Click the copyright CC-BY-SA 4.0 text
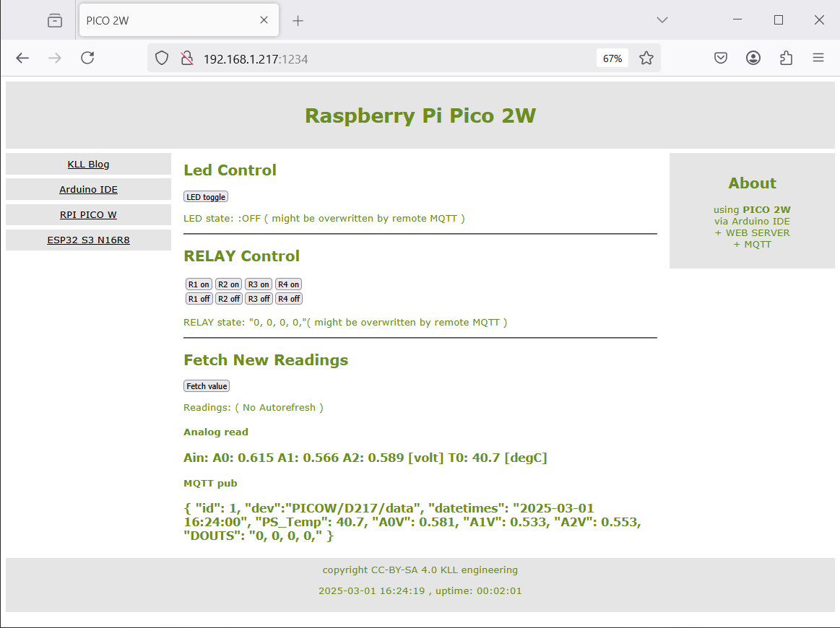Screen dimensions: 840x628 pyautogui.click(x=420, y=570)
